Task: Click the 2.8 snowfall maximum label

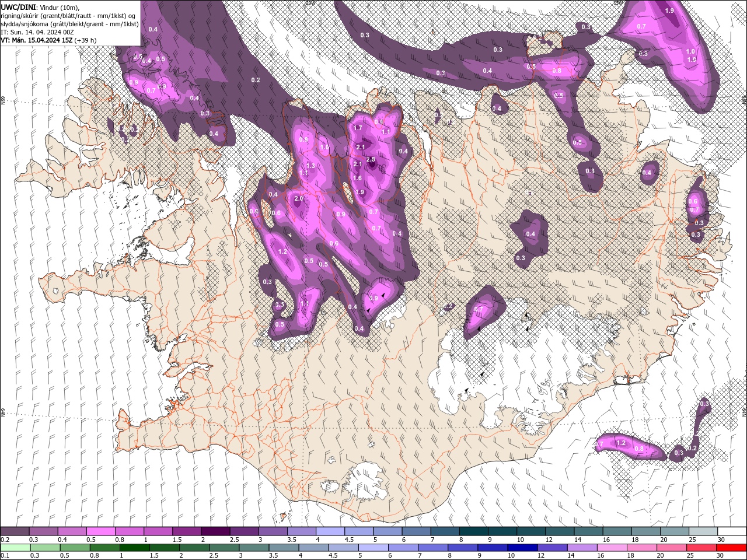Action: click(370, 160)
